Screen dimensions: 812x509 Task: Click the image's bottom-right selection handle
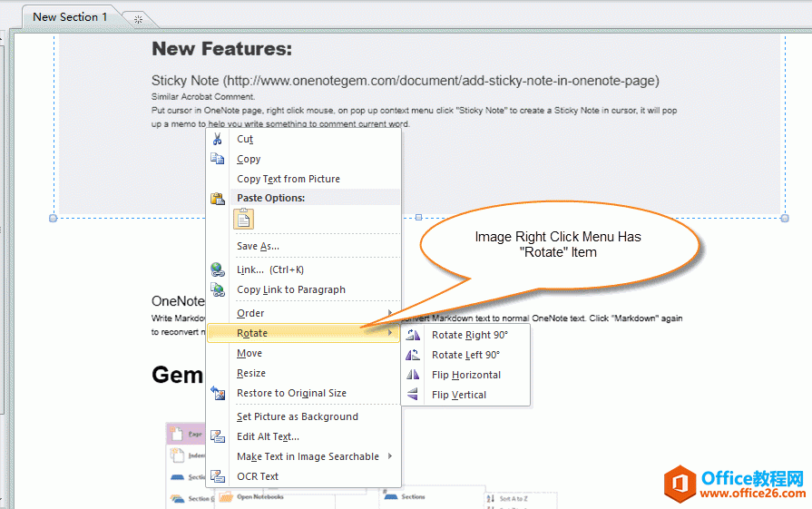785,219
